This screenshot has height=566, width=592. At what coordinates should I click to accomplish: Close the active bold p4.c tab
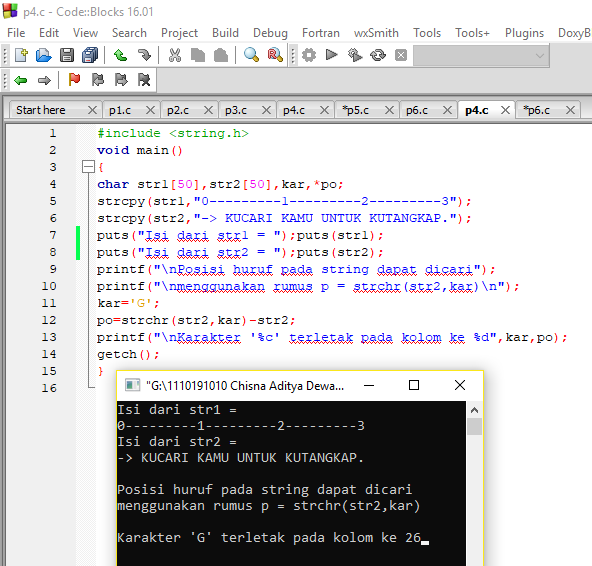[505, 110]
